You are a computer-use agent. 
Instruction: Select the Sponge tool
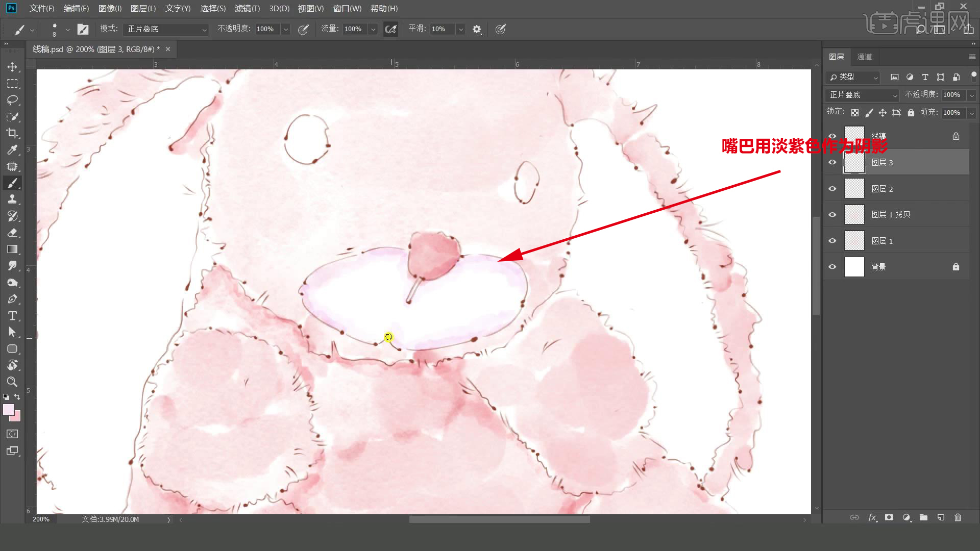pos(12,283)
